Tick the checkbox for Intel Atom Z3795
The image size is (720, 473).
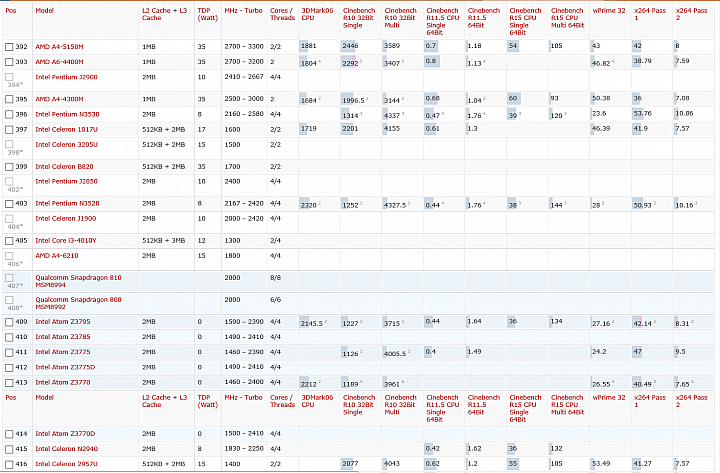tap(9, 322)
